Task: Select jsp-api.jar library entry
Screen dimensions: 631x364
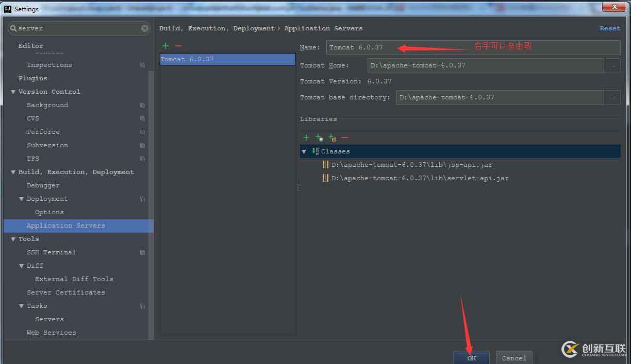Action: click(411, 165)
